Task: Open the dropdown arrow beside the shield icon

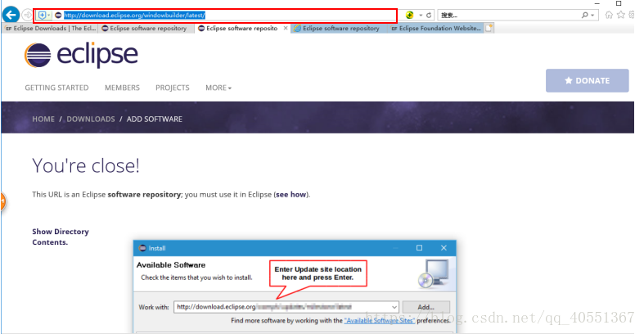Action: pyautogui.click(x=49, y=16)
